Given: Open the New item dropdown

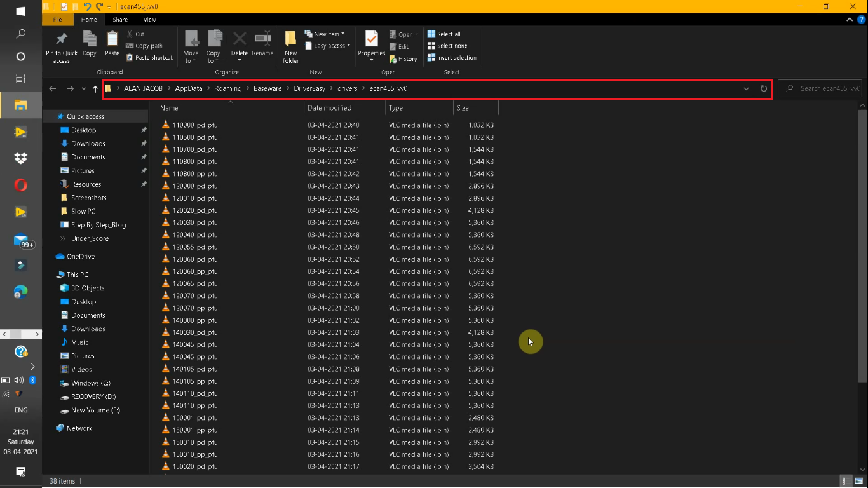Looking at the screenshot, I should (325, 34).
